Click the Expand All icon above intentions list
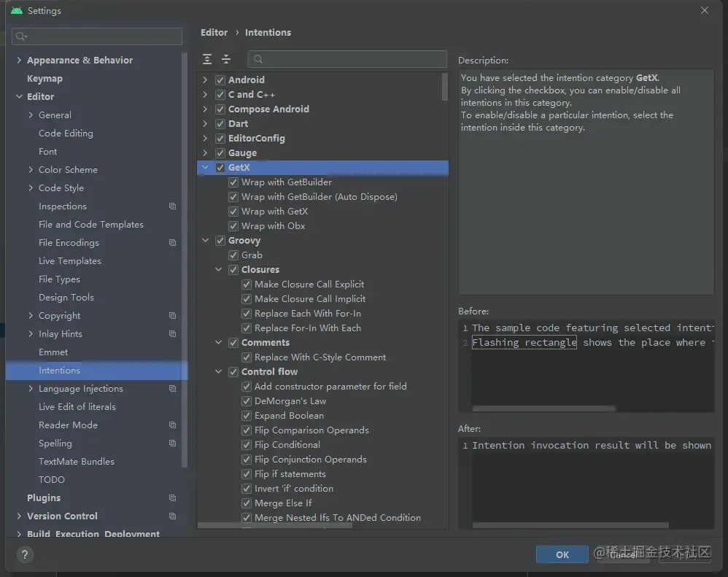Viewport: 728px width, 577px height. coord(207,59)
